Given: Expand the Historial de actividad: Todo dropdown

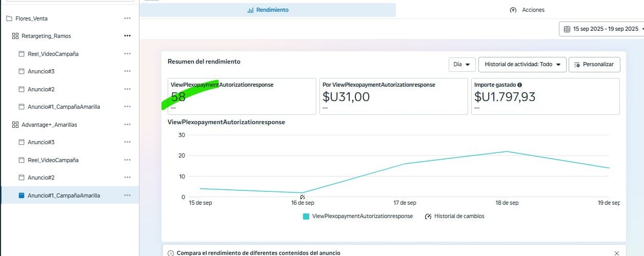Looking at the screenshot, I should click(522, 65).
